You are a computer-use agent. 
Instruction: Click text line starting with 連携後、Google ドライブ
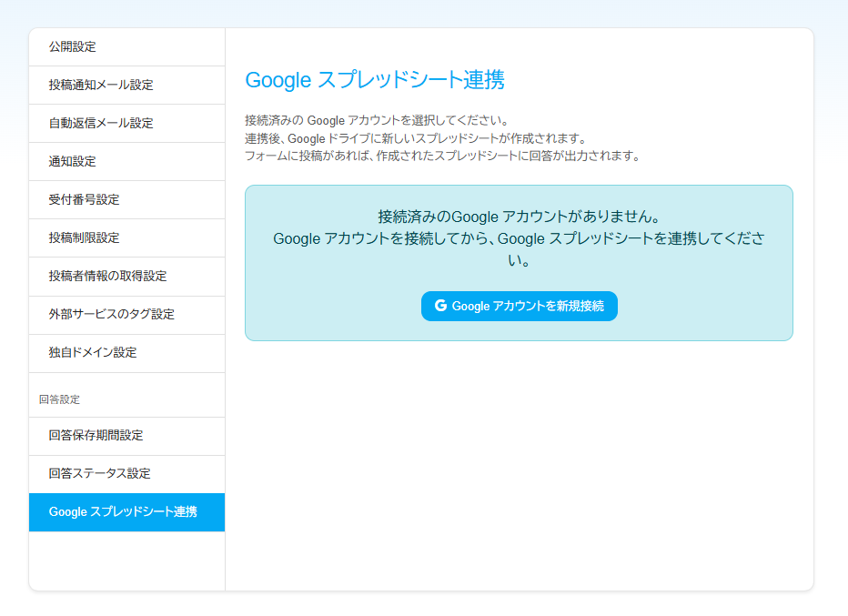(416, 138)
